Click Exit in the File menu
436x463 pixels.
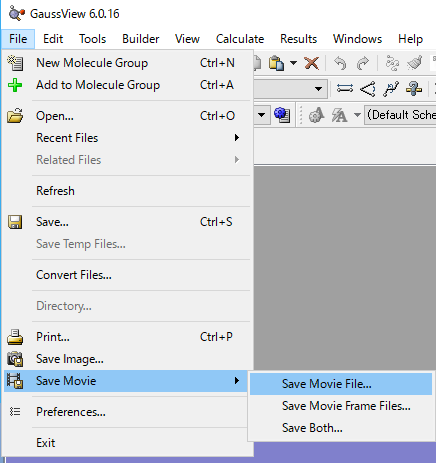(x=127, y=443)
